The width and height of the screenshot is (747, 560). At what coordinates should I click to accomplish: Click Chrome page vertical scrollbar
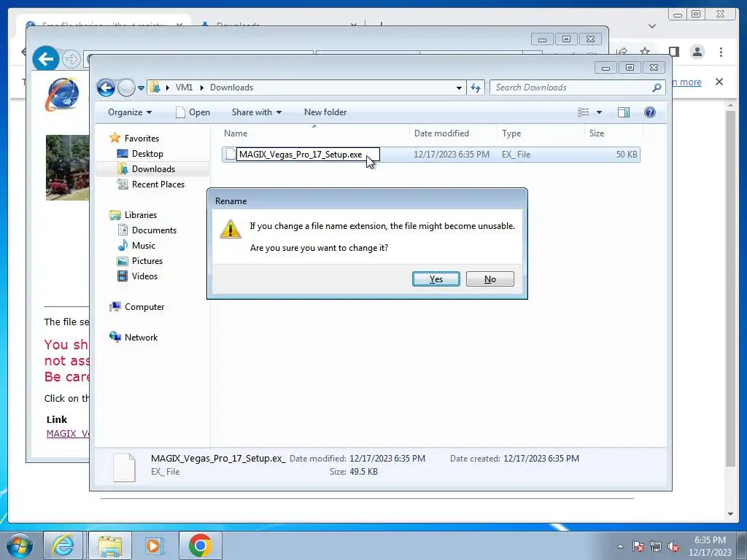(730, 288)
